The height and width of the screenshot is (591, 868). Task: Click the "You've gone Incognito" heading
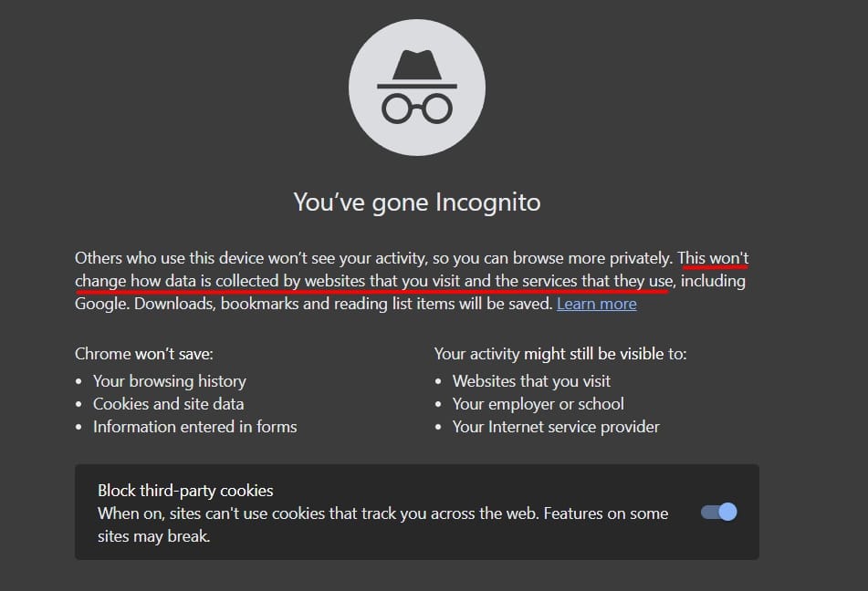pyautogui.click(x=416, y=202)
